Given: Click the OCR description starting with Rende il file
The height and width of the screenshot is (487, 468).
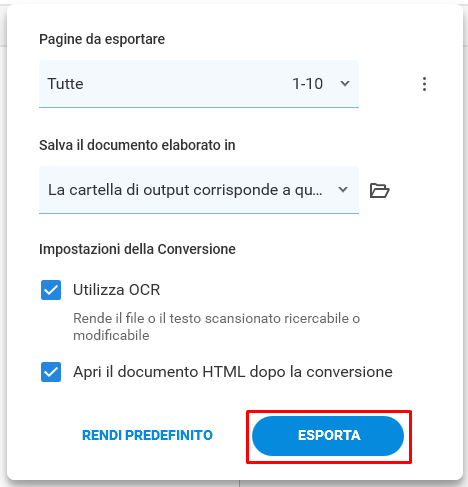Looking at the screenshot, I should (x=216, y=327).
